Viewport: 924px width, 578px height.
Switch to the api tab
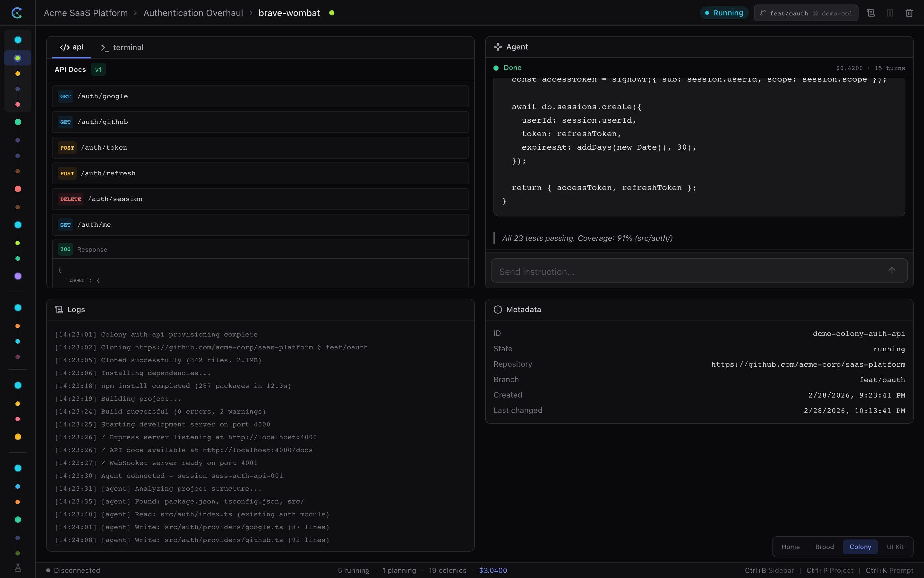tap(72, 47)
